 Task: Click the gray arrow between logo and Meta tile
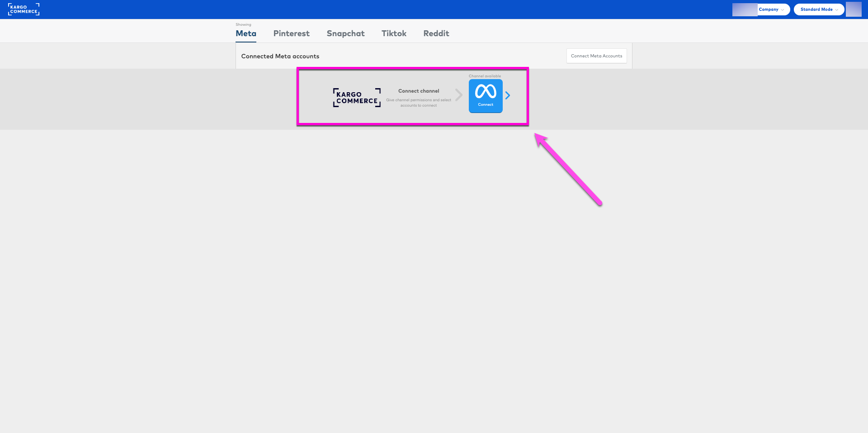(x=459, y=95)
